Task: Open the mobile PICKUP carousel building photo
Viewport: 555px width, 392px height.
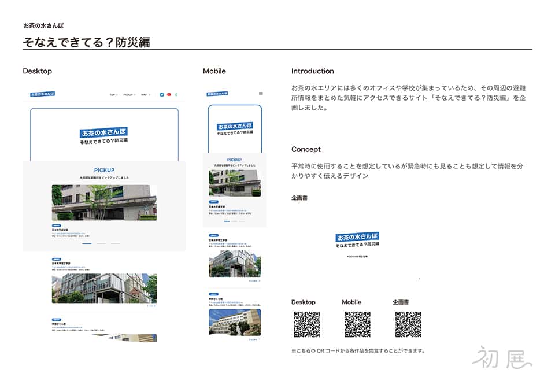Action: (x=235, y=183)
